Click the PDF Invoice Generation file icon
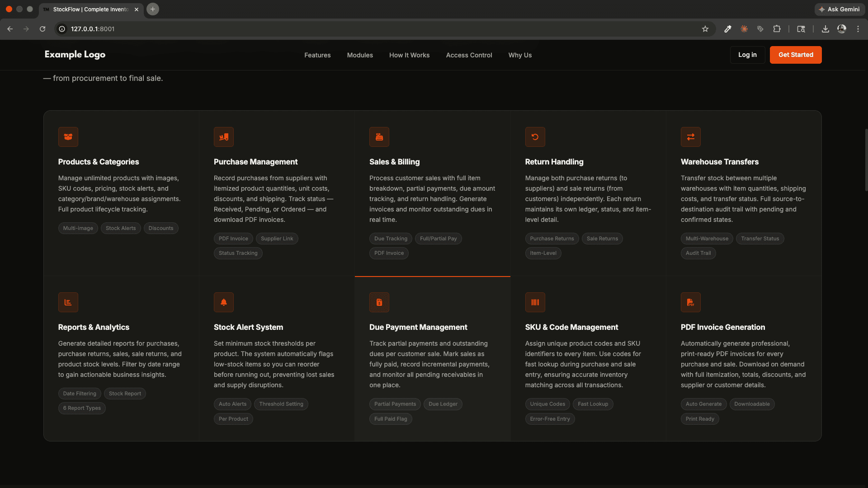868x488 pixels. (690, 302)
